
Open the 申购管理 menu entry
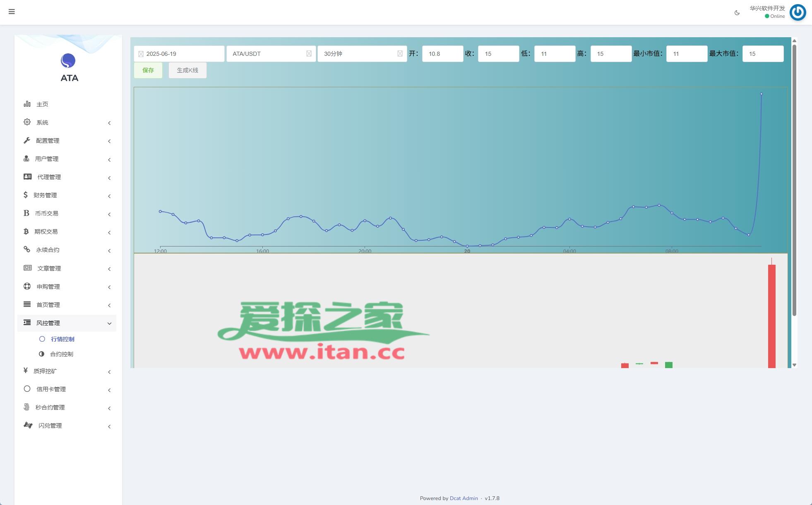click(x=67, y=286)
